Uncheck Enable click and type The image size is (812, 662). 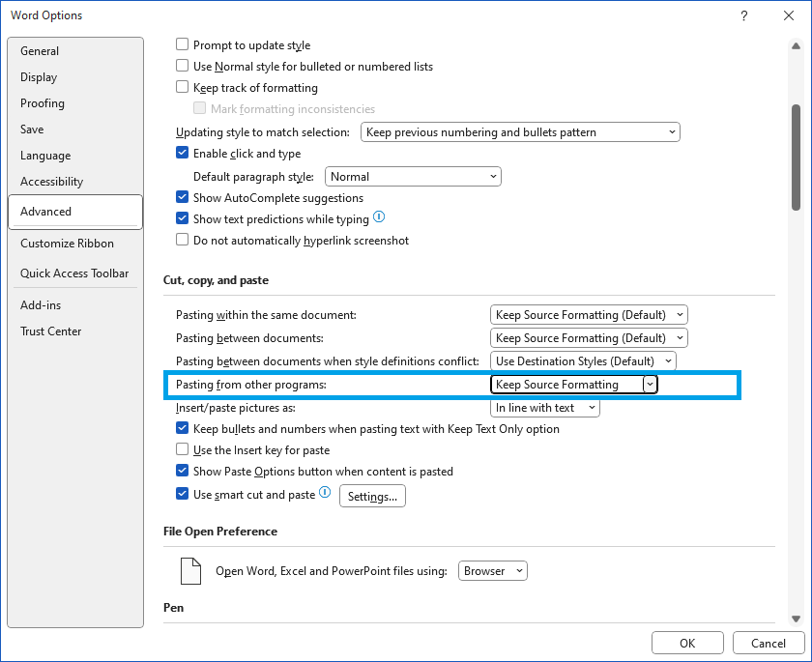coord(183,154)
